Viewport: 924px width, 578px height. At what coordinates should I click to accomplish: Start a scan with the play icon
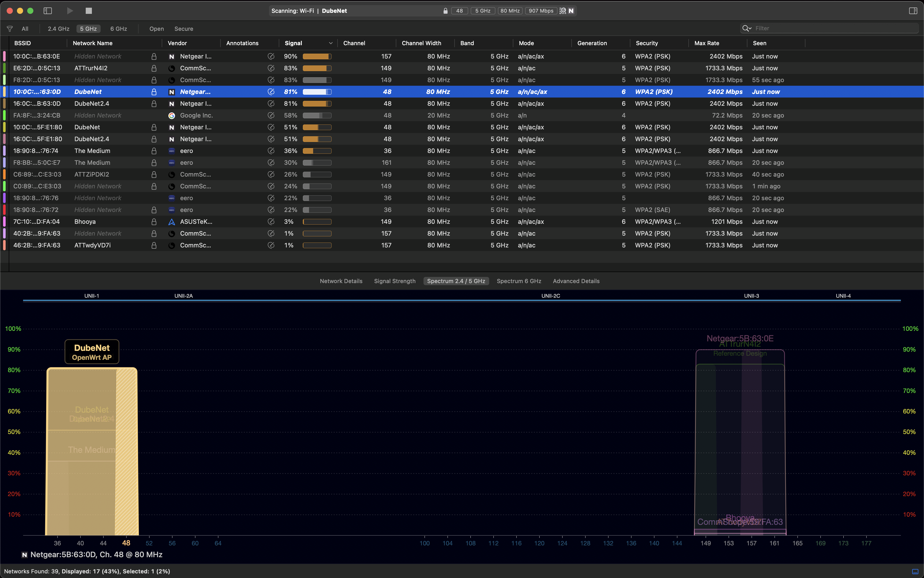pyautogui.click(x=70, y=11)
